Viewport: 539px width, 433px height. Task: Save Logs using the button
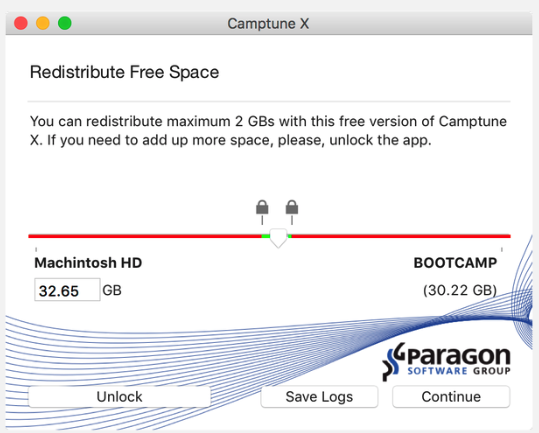[319, 397]
